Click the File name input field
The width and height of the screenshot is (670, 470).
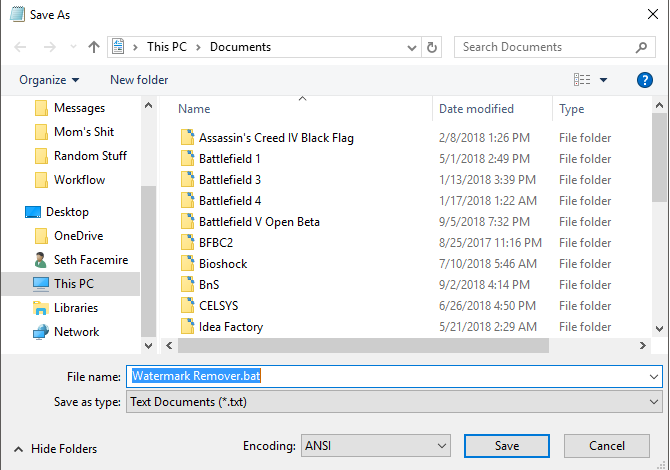pyautogui.click(x=394, y=376)
